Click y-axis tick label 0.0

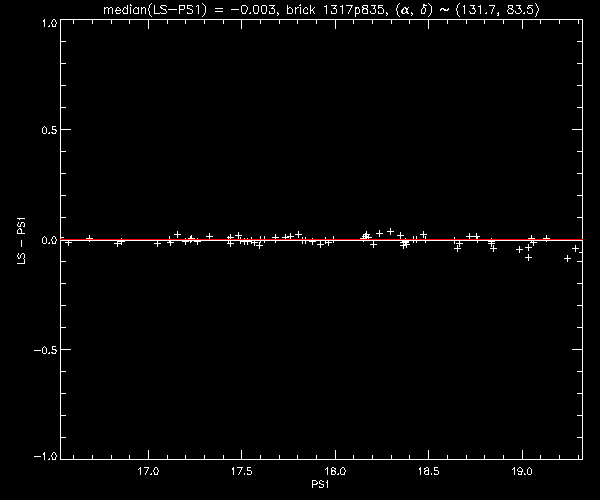click(49, 240)
